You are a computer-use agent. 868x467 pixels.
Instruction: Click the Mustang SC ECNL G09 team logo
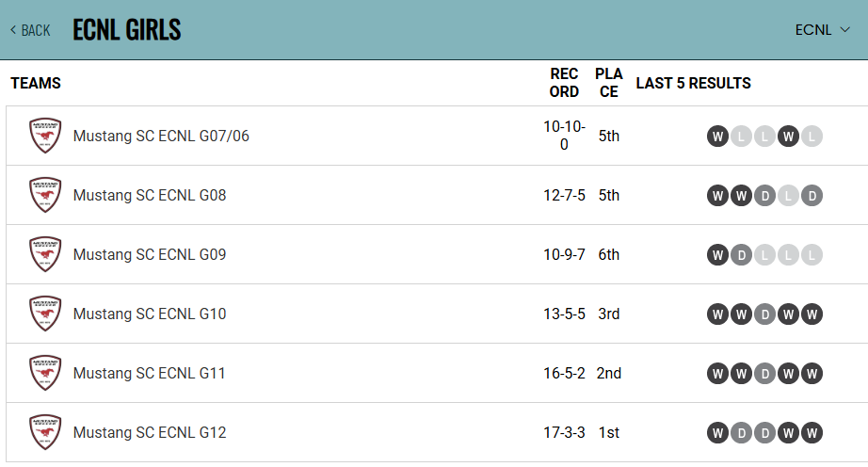coord(45,254)
